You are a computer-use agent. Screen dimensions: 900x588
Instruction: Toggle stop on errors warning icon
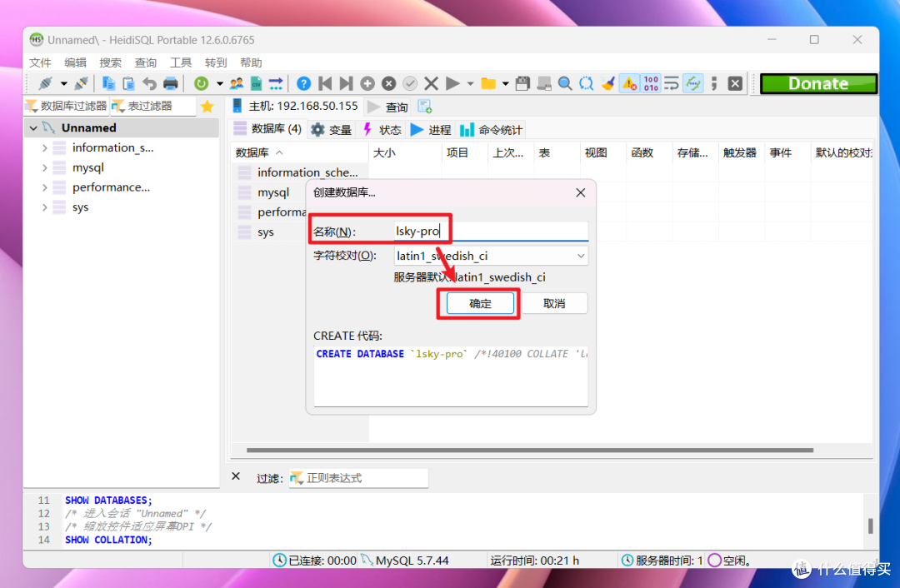[x=629, y=84]
